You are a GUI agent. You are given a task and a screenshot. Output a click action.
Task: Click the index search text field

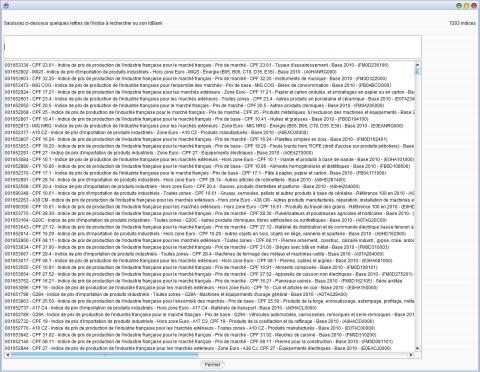[212, 47]
